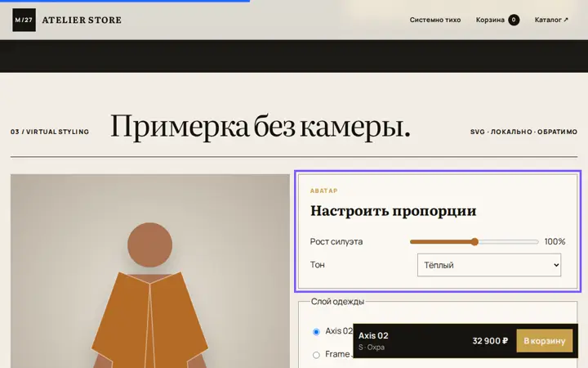Click the Axis 02 title in sticky bar
The width and height of the screenshot is (588, 368).
pos(373,335)
